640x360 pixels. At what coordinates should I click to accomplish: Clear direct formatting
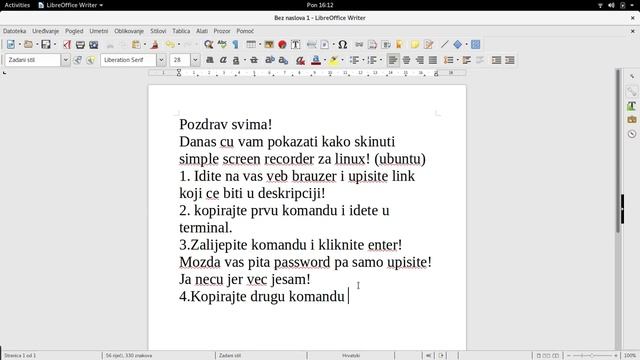300,60
